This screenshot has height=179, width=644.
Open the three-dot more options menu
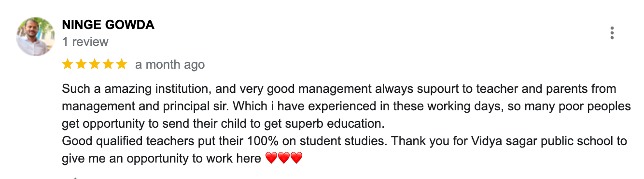point(612,33)
